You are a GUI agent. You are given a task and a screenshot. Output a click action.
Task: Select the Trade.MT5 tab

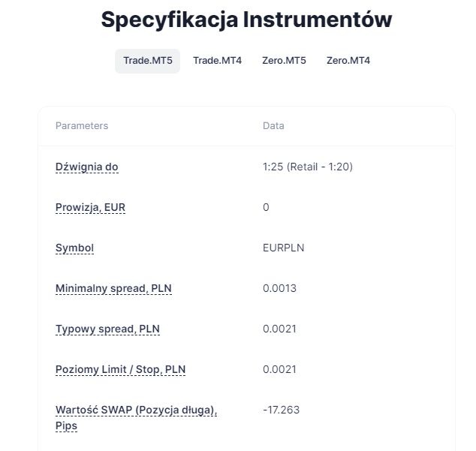coord(147,61)
